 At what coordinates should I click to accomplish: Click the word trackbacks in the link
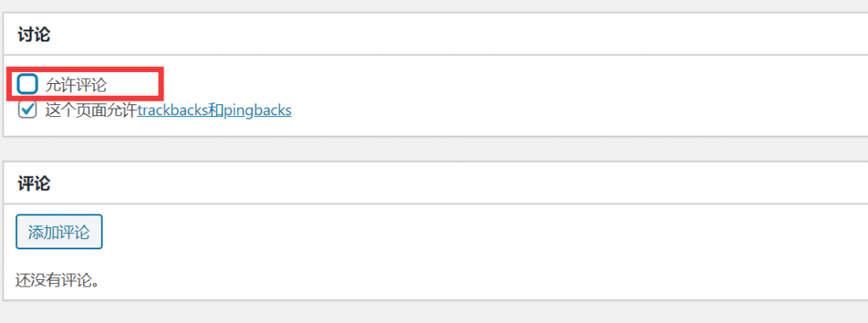coord(172,110)
